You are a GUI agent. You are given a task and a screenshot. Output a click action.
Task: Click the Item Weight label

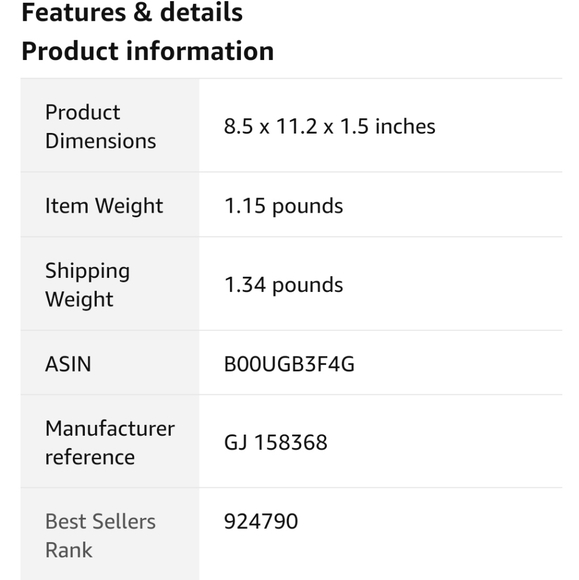(104, 206)
